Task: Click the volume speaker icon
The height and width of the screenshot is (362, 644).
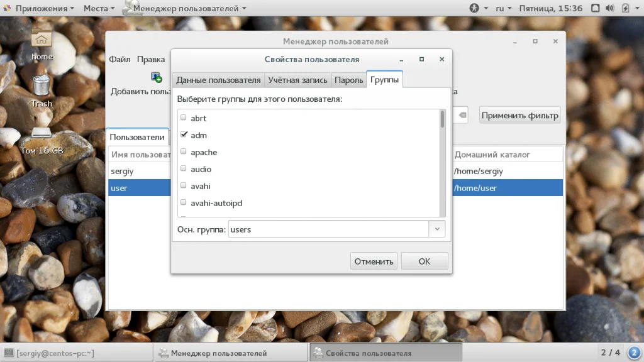Action: tap(610, 8)
